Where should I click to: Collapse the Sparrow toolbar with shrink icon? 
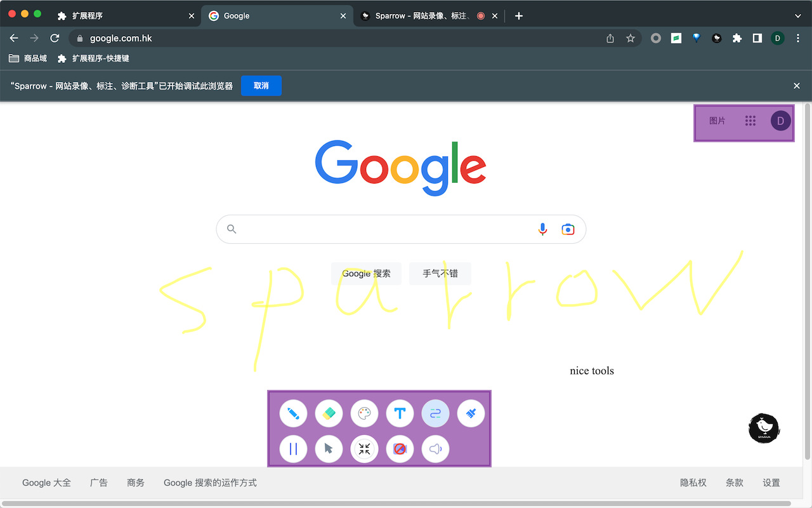click(x=364, y=449)
